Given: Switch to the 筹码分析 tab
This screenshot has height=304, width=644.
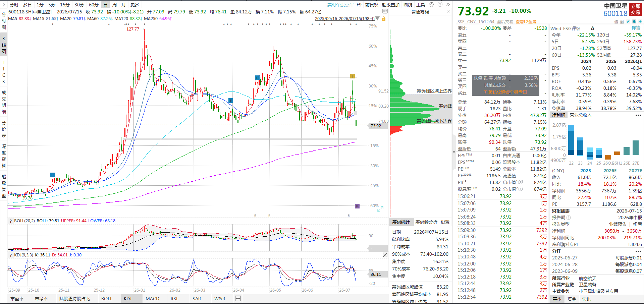Looking at the screenshot, I should [426, 222].
